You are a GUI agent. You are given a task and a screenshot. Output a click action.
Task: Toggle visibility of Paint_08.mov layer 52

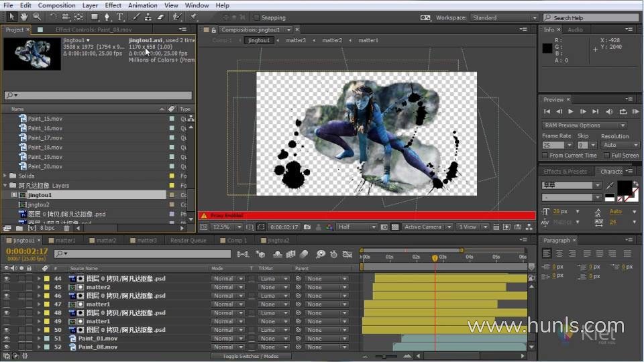(x=6, y=347)
